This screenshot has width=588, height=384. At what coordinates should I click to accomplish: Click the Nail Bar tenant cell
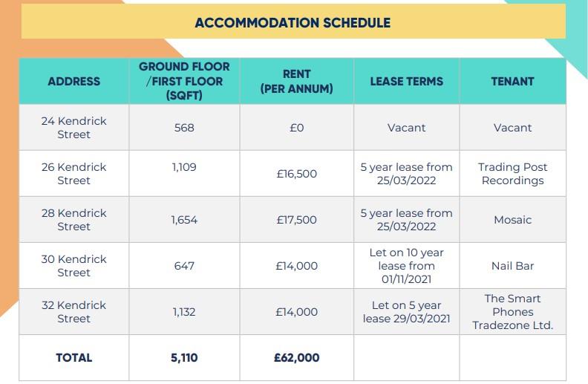click(x=512, y=266)
